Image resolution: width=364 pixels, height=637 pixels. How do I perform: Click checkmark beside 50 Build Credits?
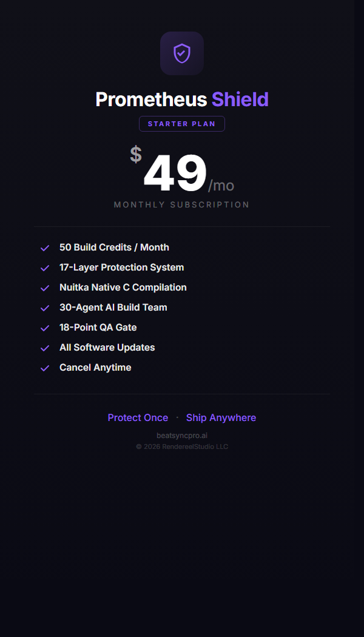(45, 248)
